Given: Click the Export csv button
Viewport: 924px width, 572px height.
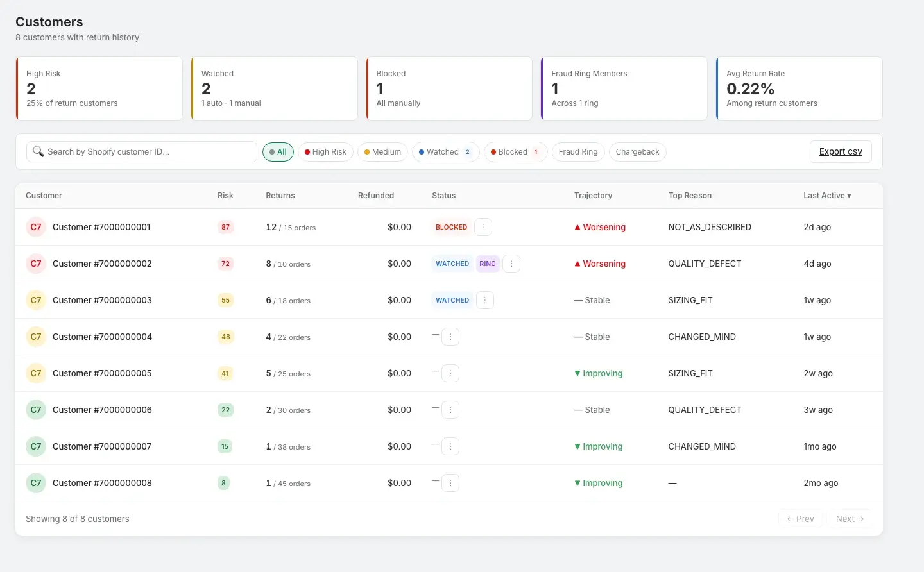Looking at the screenshot, I should pyautogui.click(x=840, y=152).
